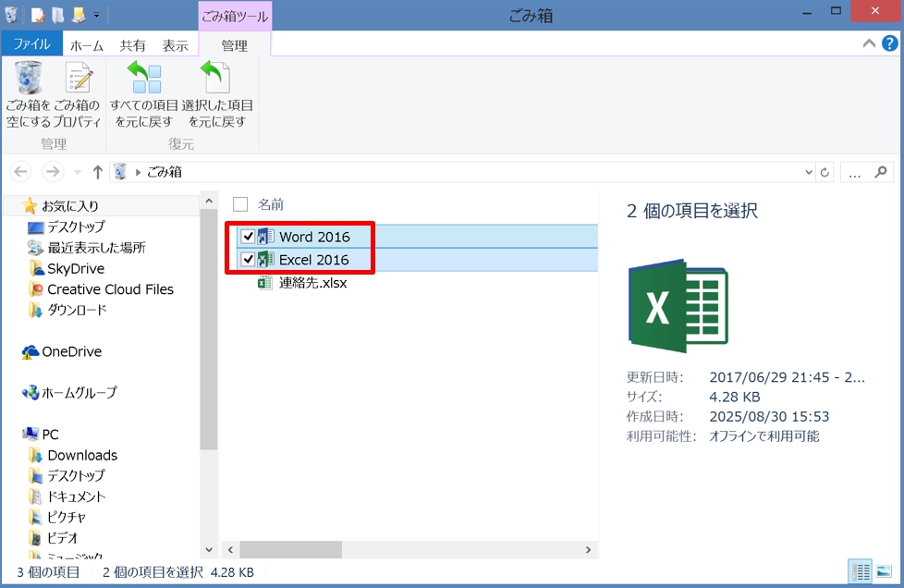Click the navigation pane scroll-down arrow
Screen dimensions: 904x588
209,550
